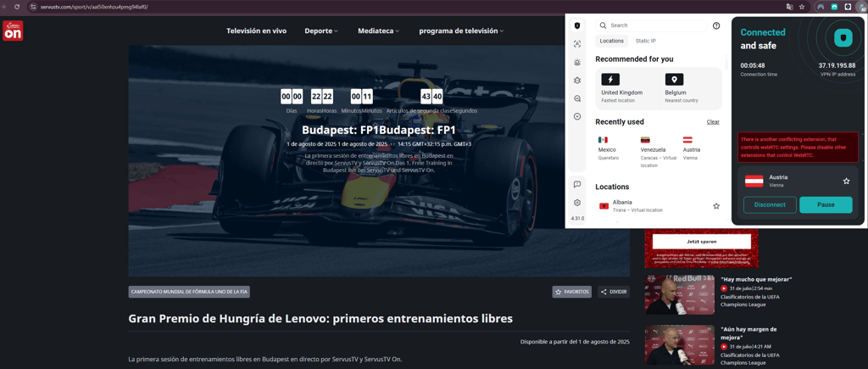Add video to Favoritos
The image size is (868, 369).
tap(572, 292)
